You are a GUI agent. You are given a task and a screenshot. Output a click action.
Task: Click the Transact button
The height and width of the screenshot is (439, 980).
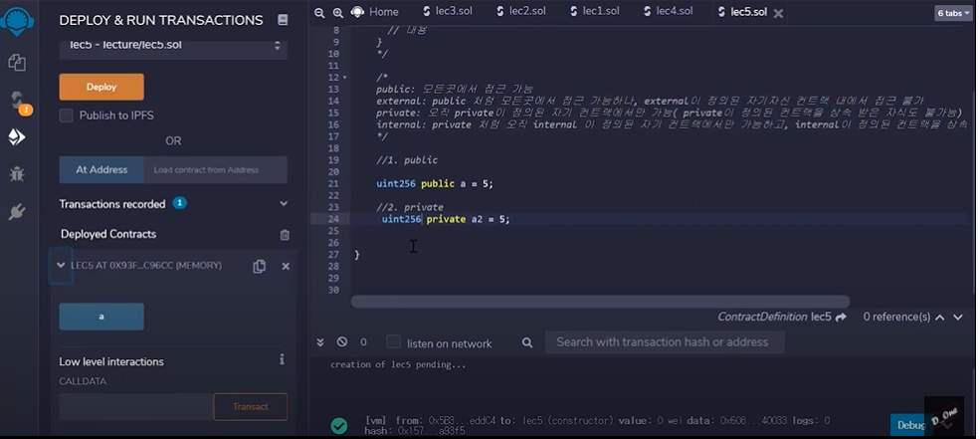click(x=251, y=406)
